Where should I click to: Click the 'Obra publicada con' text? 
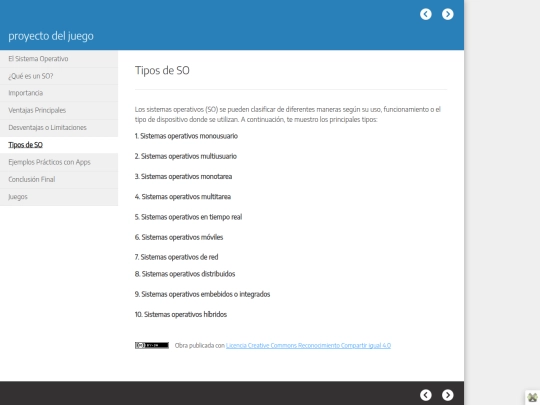200,345
